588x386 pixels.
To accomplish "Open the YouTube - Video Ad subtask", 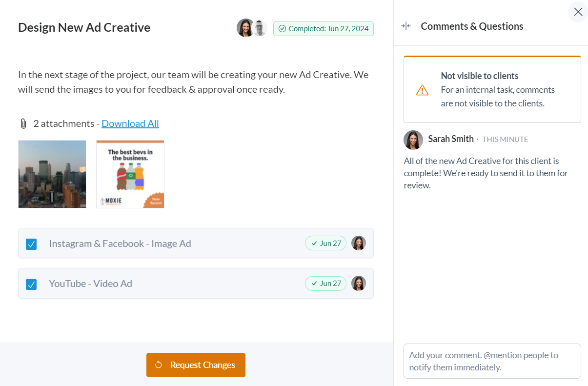I will pos(90,284).
